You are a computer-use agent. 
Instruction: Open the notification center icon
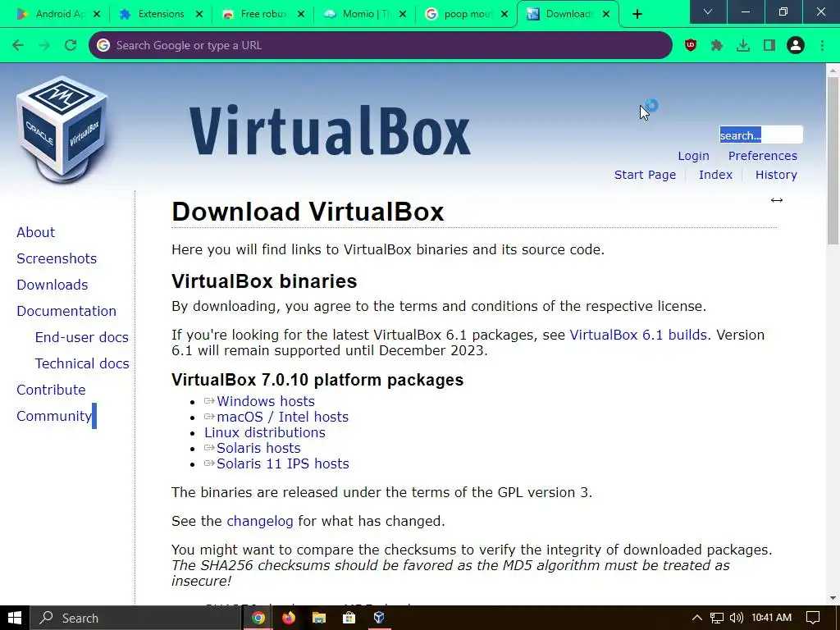coord(813,618)
